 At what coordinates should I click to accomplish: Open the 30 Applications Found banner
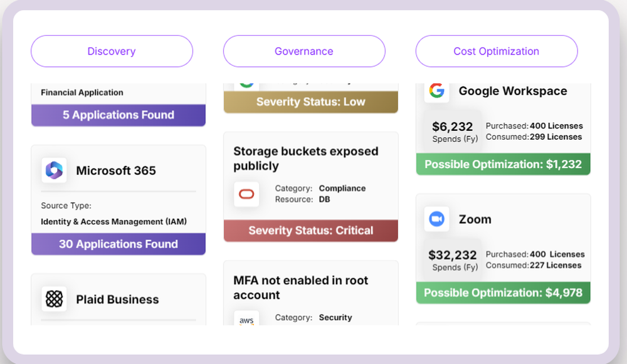coord(119,244)
